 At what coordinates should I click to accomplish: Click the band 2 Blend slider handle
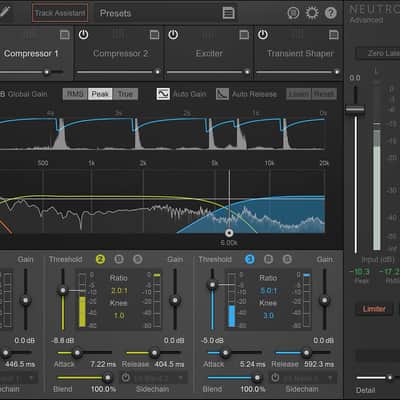tap(108, 378)
